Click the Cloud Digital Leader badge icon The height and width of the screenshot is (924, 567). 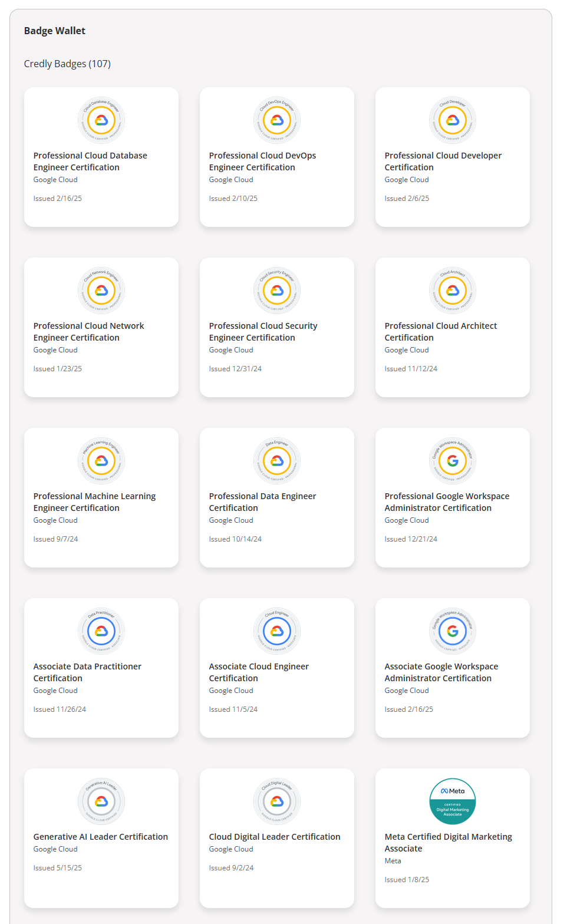[x=277, y=801]
